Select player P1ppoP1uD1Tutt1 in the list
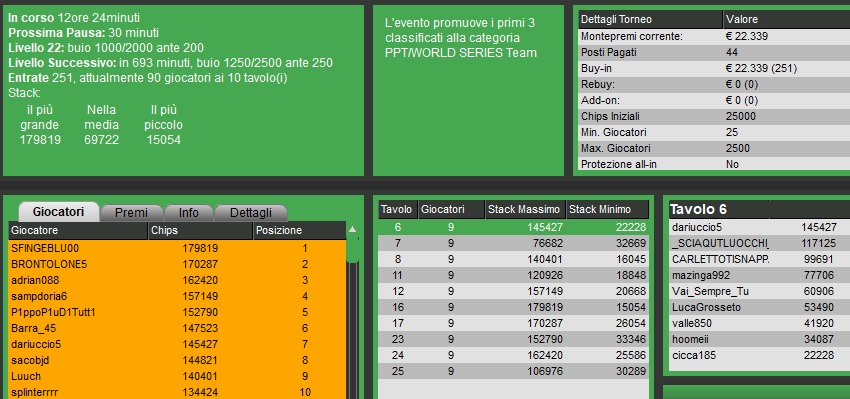This screenshot has height=399, width=850. coord(178,312)
